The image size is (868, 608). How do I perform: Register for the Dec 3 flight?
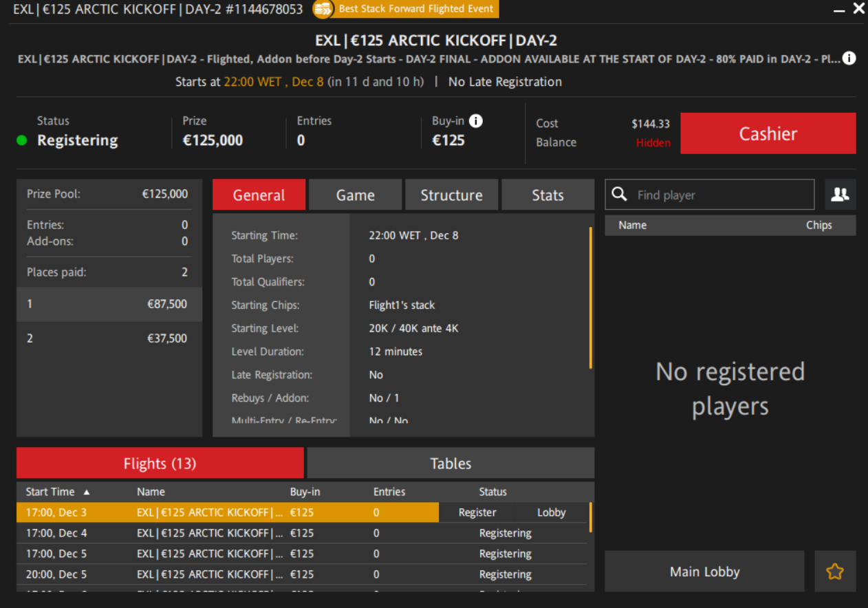[x=477, y=513]
